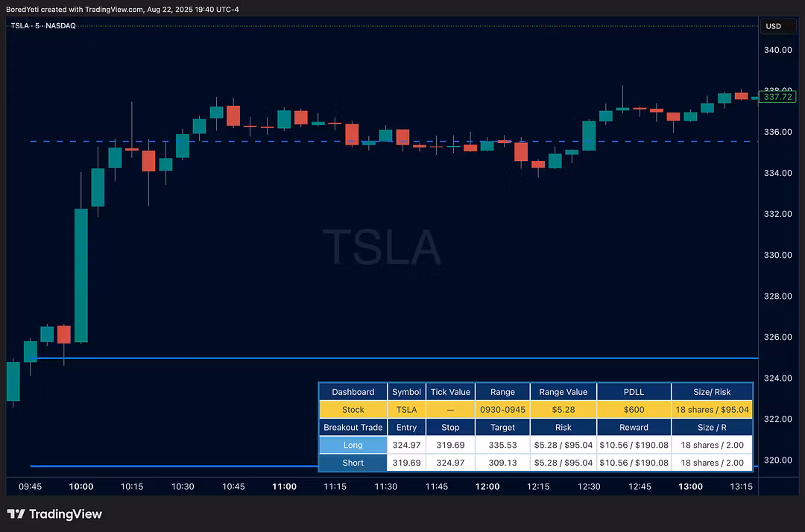805x532 pixels.
Task: Select the Short row in Breakout Trade table
Action: pos(353,463)
